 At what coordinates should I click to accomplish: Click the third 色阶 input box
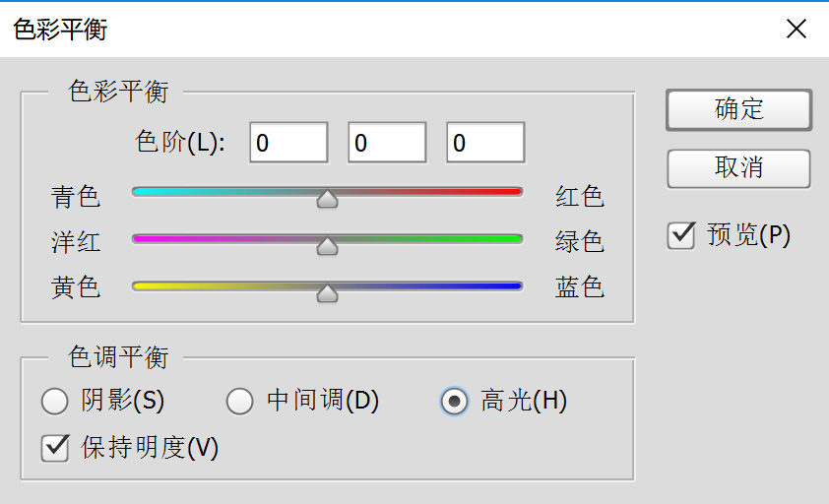tap(485, 143)
